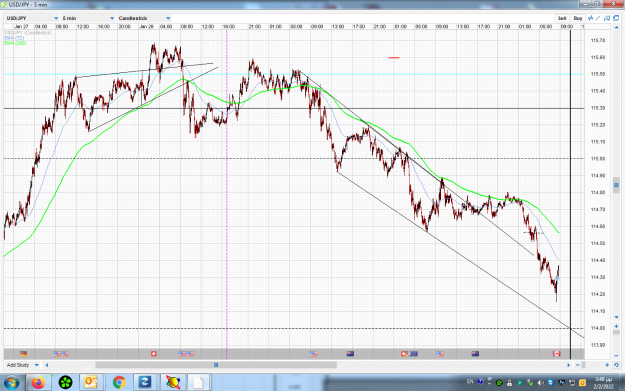Open Google Chrome from the taskbar
The width and height of the screenshot is (625, 391).
tap(118, 383)
